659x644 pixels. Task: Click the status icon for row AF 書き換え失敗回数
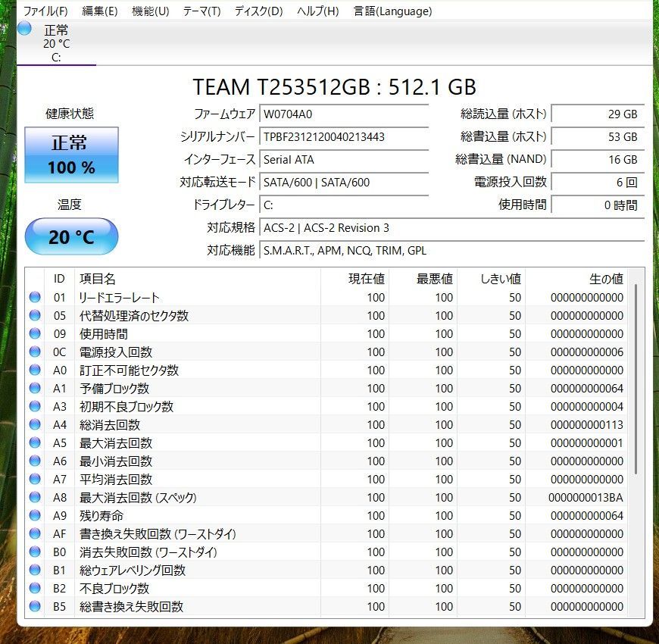point(35,533)
